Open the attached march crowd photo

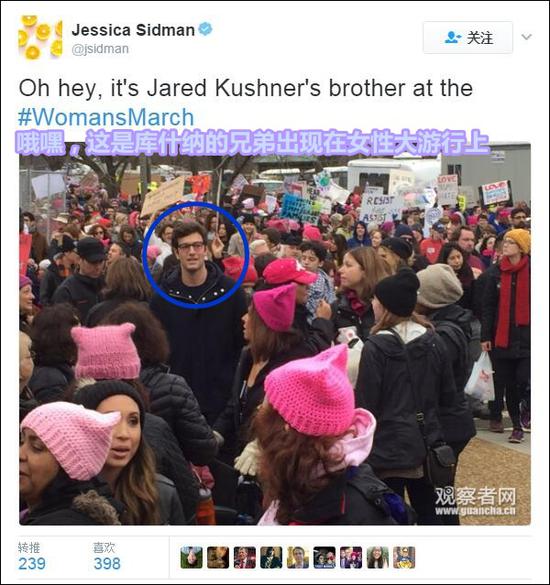[x=275, y=334]
